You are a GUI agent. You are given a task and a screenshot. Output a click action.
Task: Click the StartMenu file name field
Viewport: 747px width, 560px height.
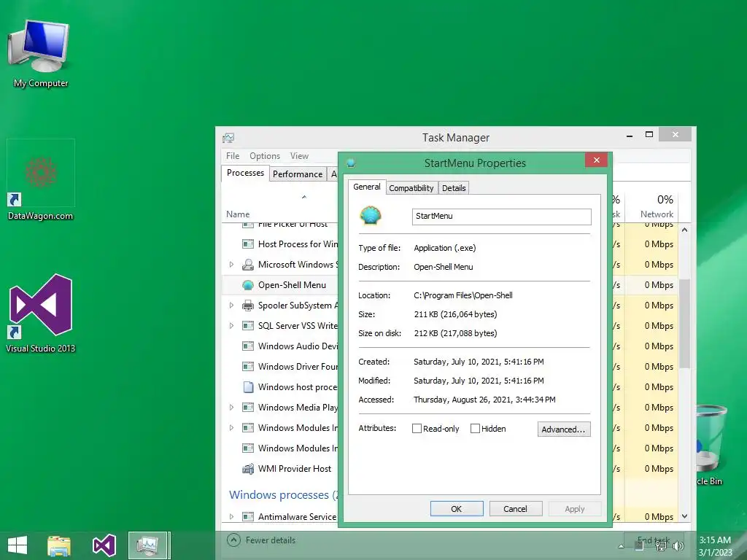[x=501, y=216]
